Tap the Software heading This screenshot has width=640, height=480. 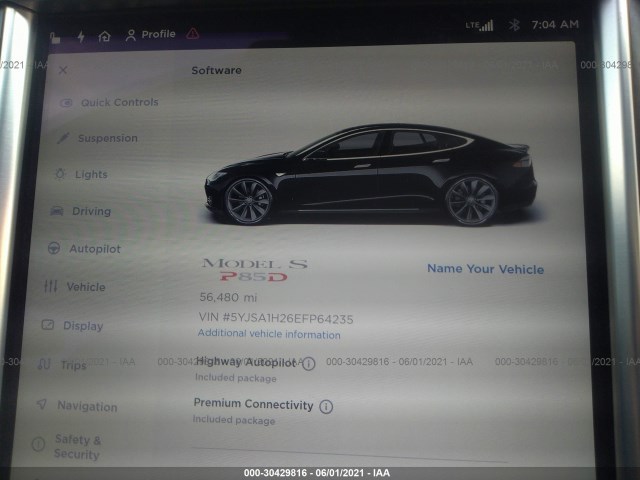tap(216, 70)
